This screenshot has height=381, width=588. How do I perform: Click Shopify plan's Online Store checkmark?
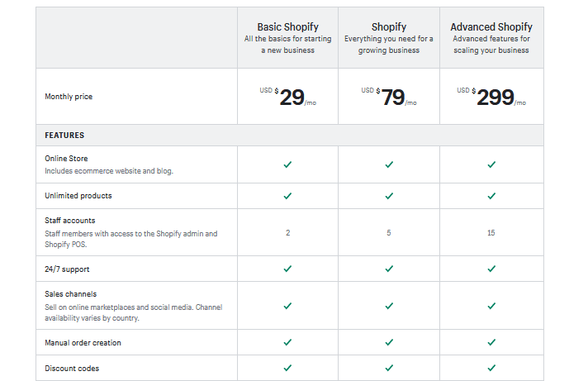pos(389,164)
